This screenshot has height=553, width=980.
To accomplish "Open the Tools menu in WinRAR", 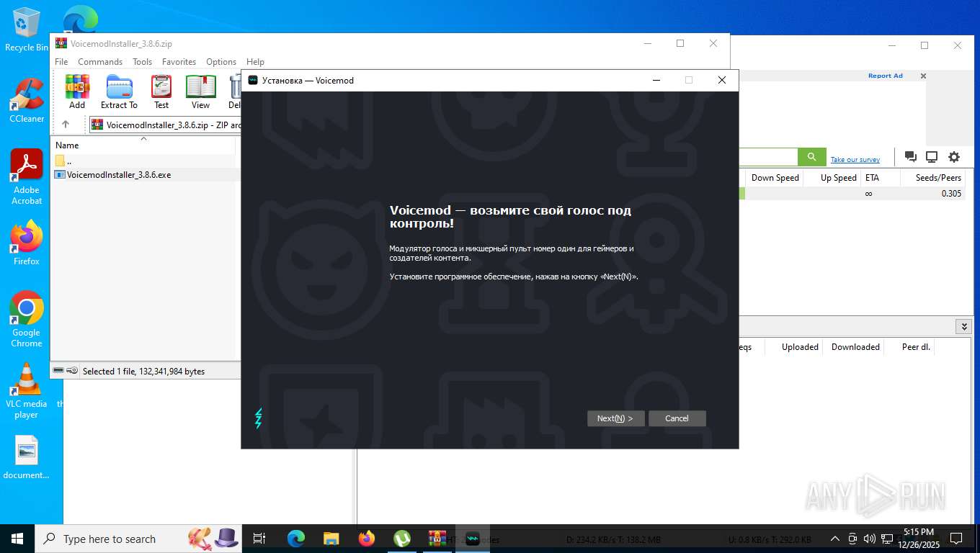I will [x=142, y=62].
